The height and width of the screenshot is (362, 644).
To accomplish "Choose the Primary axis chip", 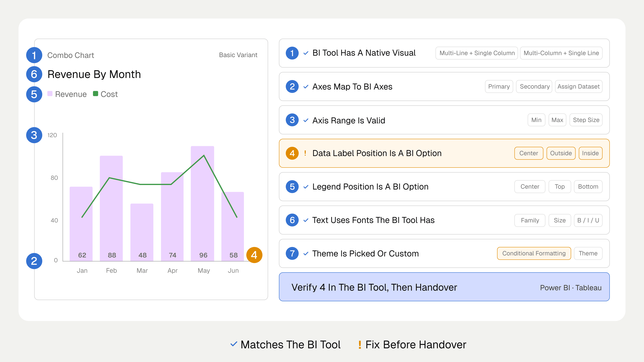I will (x=499, y=86).
